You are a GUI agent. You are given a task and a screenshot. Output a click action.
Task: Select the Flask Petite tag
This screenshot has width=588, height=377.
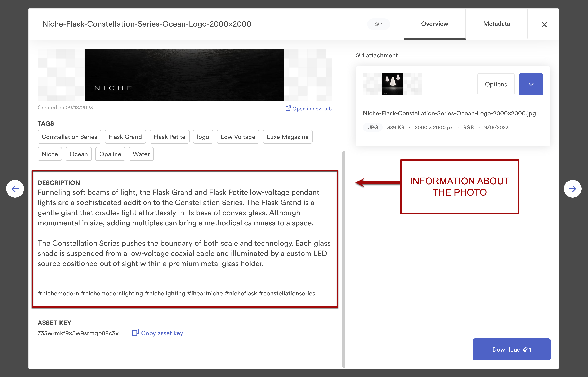click(x=169, y=137)
